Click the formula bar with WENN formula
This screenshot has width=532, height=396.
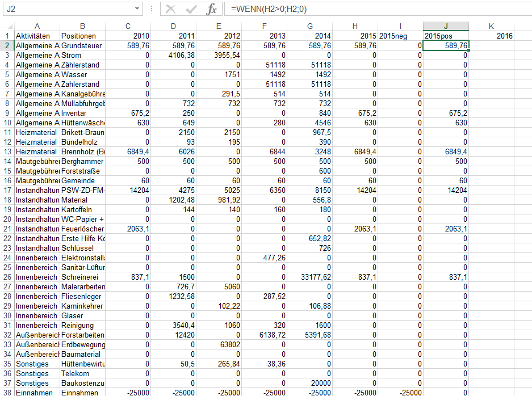coord(375,9)
